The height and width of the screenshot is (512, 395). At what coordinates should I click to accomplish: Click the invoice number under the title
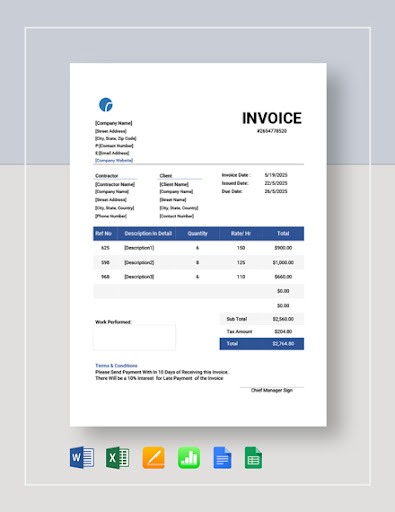pyautogui.click(x=272, y=131)
